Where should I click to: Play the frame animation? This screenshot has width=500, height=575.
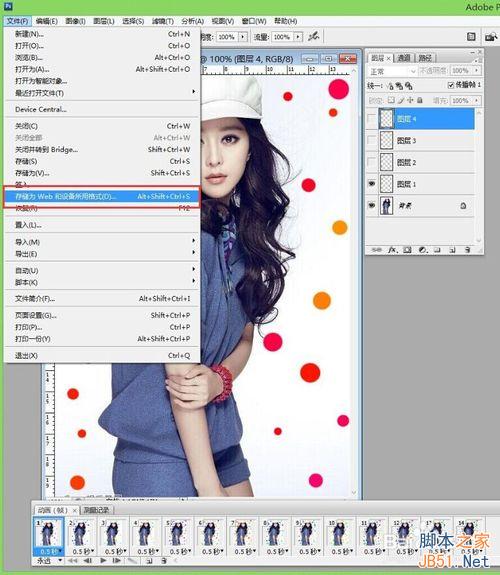coord(103,561)
